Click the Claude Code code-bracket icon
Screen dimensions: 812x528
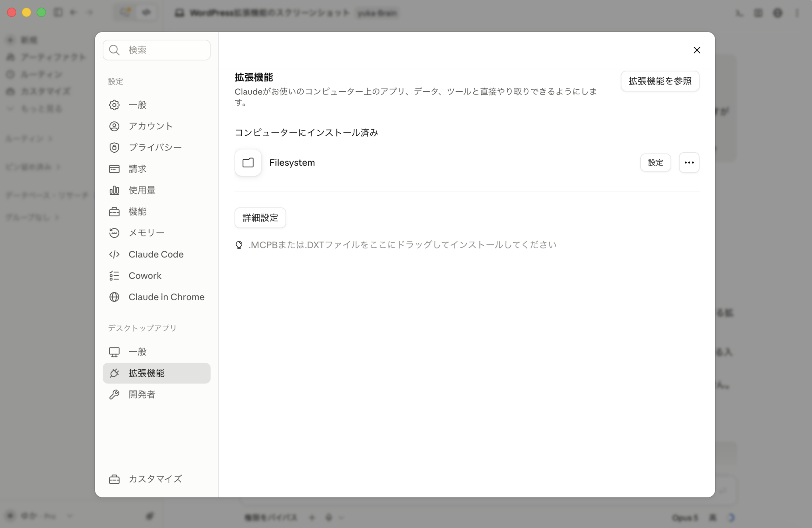coord(114,254)
